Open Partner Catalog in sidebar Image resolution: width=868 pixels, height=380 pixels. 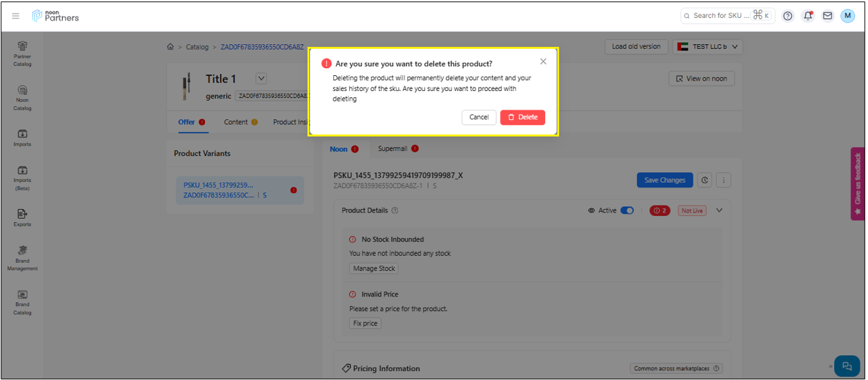[22, 53]
